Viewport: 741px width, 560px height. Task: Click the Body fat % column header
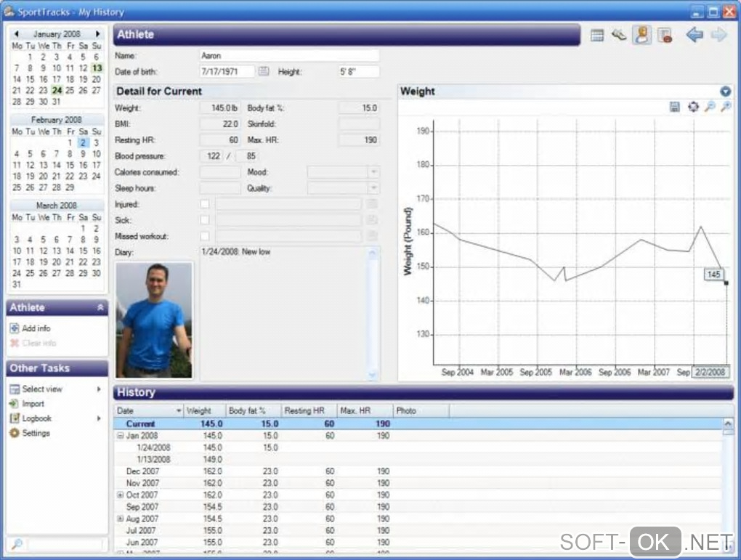pos(253,410)
